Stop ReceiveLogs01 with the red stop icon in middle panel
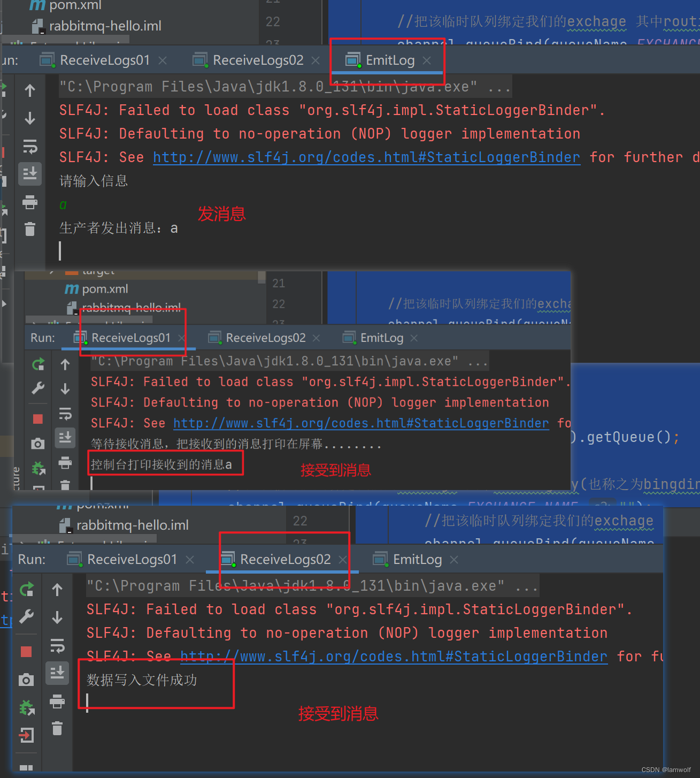This screenshot has height=778, width=700. [38, 419]
